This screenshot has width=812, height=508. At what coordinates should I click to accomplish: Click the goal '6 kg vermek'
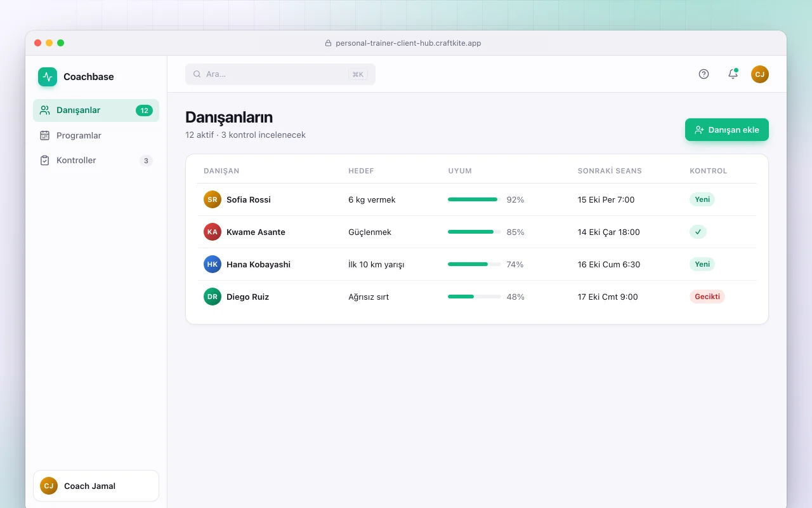[x=372, y=199]
